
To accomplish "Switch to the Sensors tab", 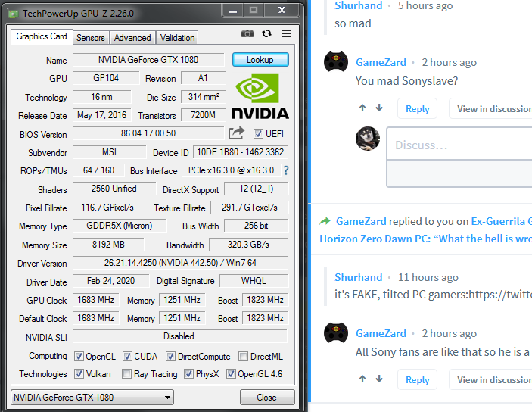I will pyautogui.click(x=91, y=38).
